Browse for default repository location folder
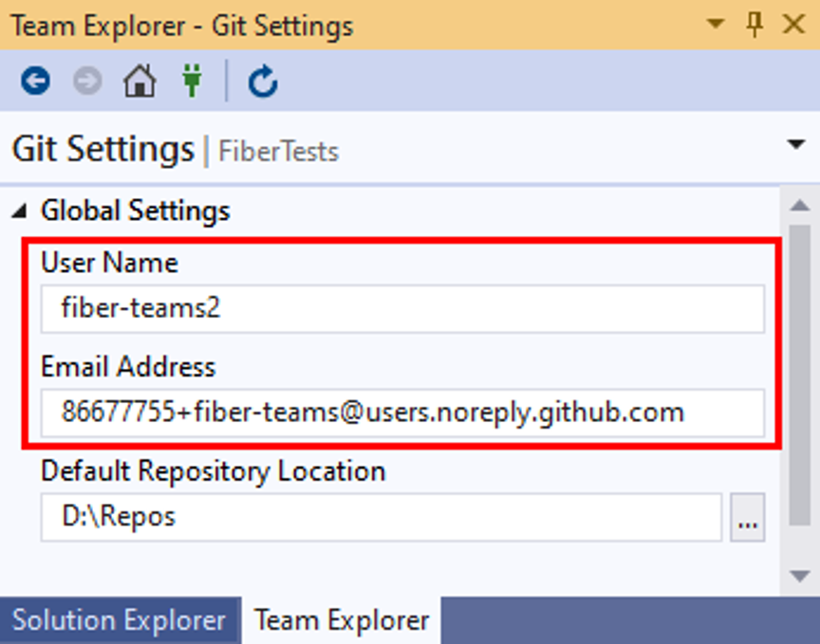The height and width of the screenshot is (644, 820). (748, 518)
